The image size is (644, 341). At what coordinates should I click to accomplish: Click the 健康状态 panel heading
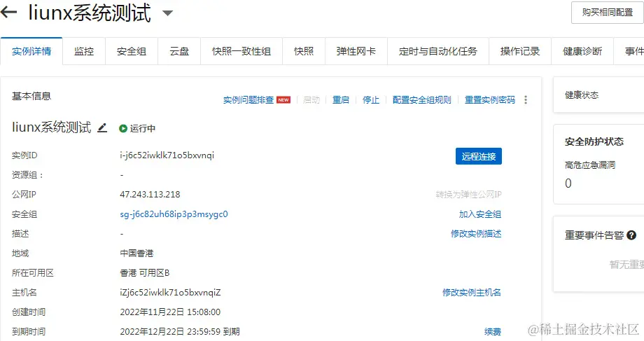click(582, 95)
